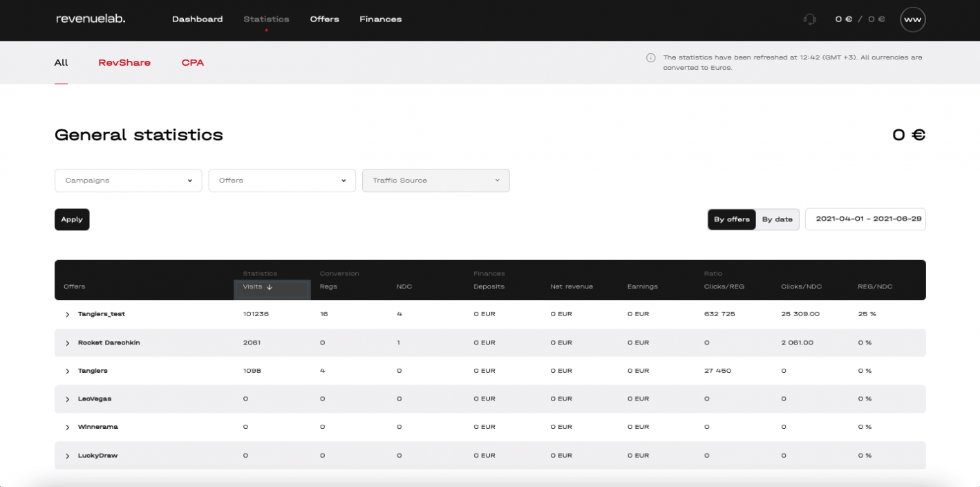Open the Traffic Source dropdown
The image size is (980, 487).
point(436,181)
